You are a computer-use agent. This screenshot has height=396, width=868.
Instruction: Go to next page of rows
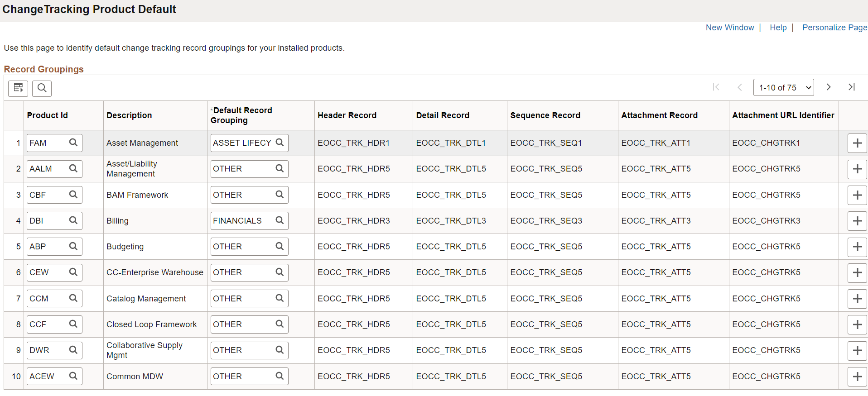(x=828, y=87)
